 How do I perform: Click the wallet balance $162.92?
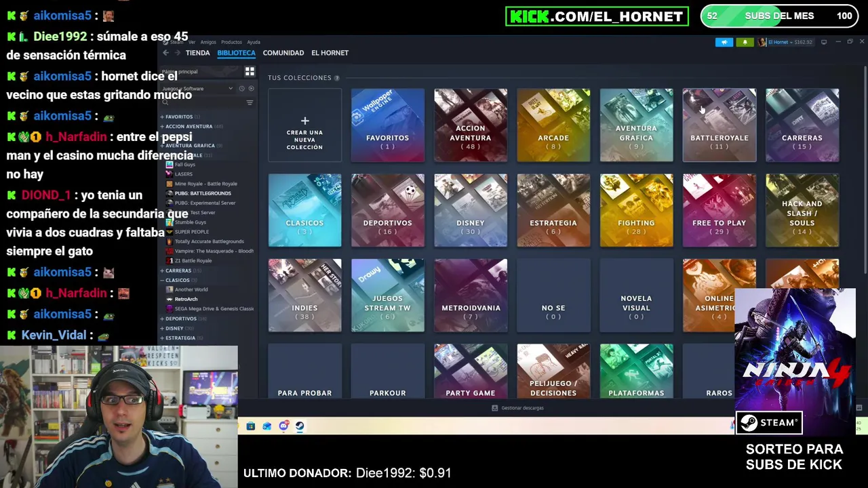click(803, 42)
